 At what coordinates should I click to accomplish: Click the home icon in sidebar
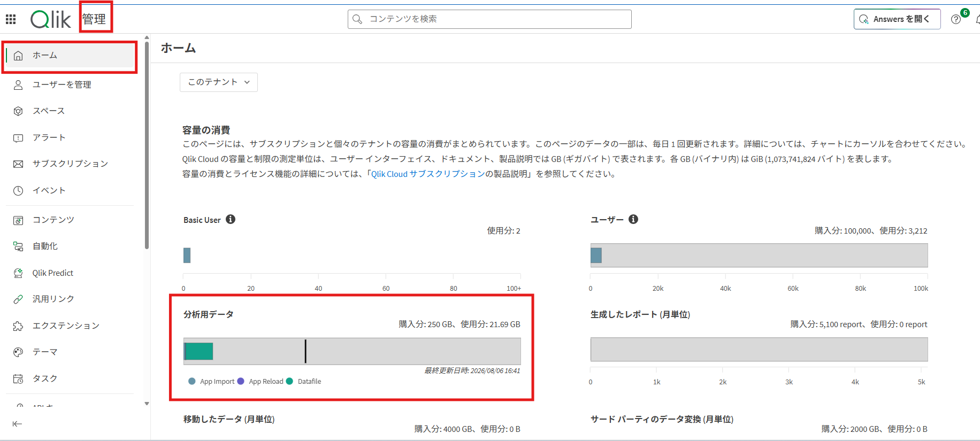[18, 56]
